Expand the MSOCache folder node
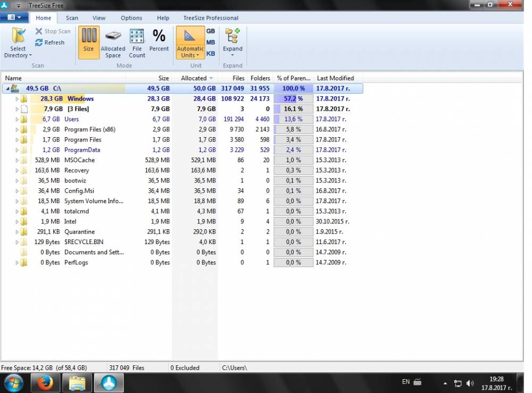532x393 pixels. click(17, 160)
